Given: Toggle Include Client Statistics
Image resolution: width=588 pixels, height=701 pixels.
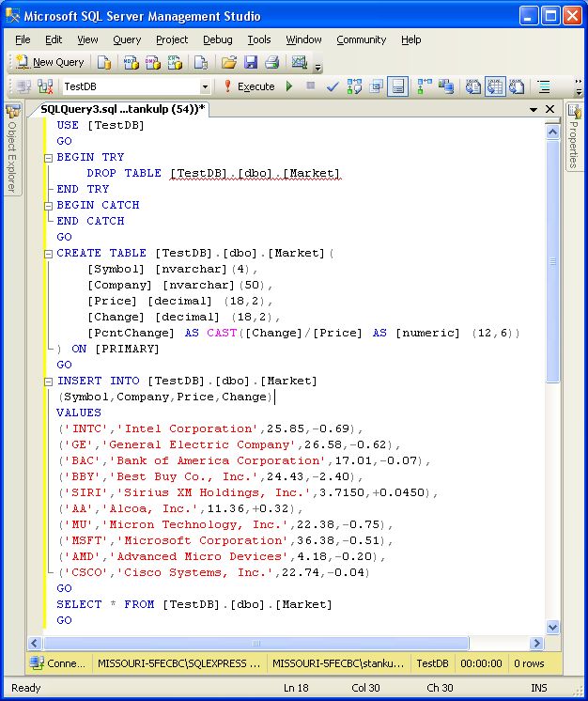Looking at the screenshot, I should (446, 86).
